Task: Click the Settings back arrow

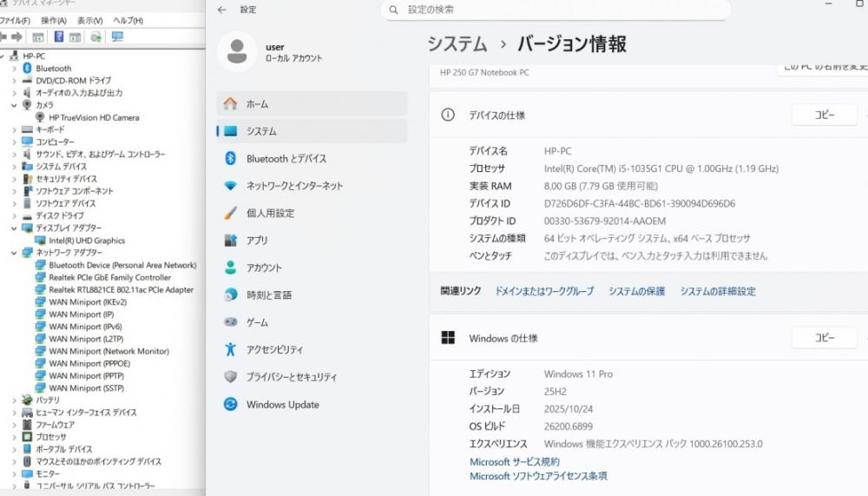Action: (222, 10)
